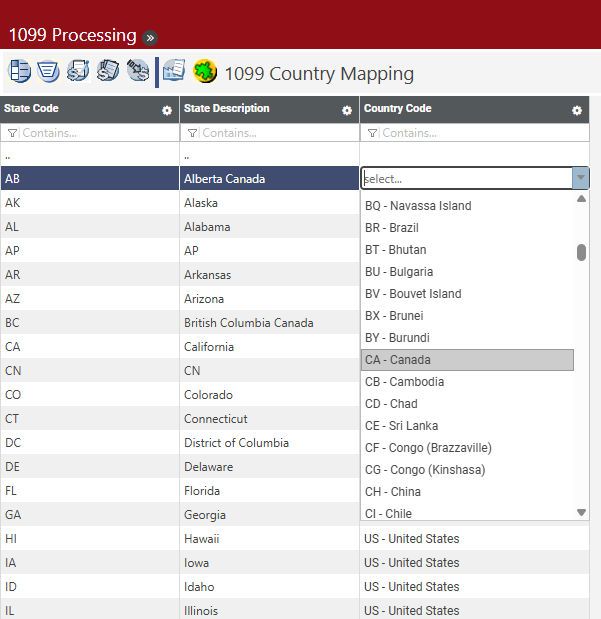The width and height of the screenshot is (601, 619).
Task: Click the fifth toolbar icon with arrows and dollar
Action: point(137,72)
